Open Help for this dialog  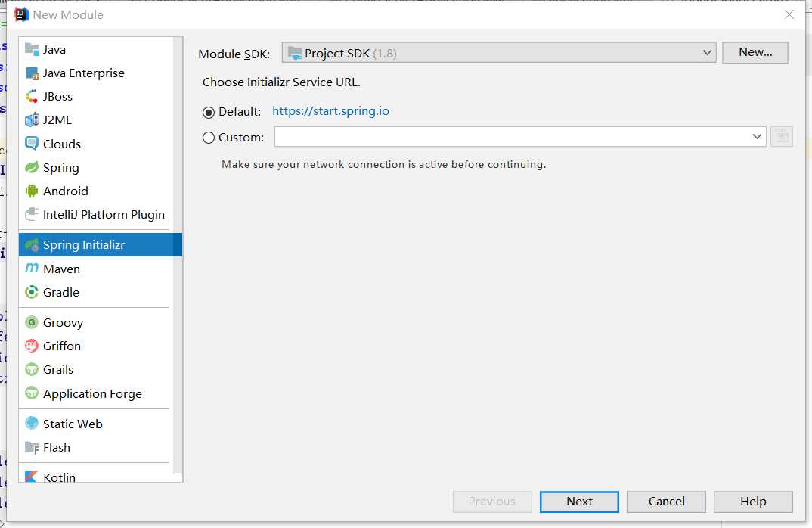(753, 502)
